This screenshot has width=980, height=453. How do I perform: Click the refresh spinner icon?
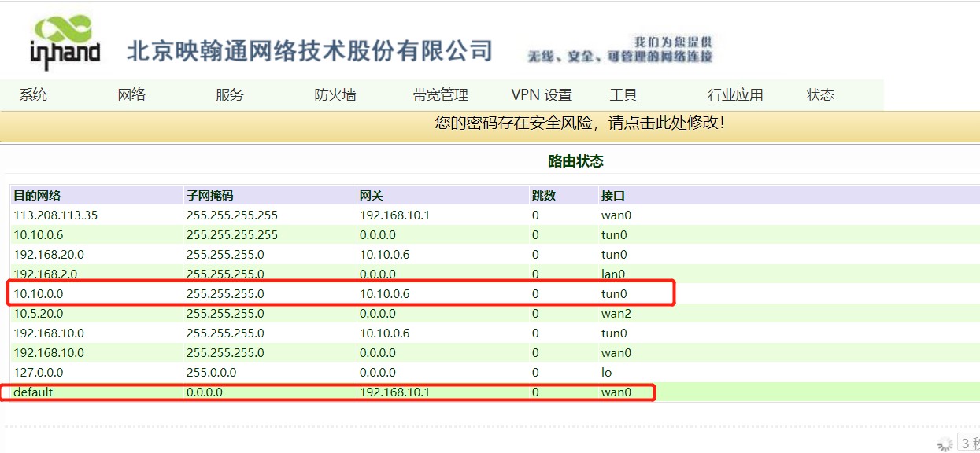945,444
